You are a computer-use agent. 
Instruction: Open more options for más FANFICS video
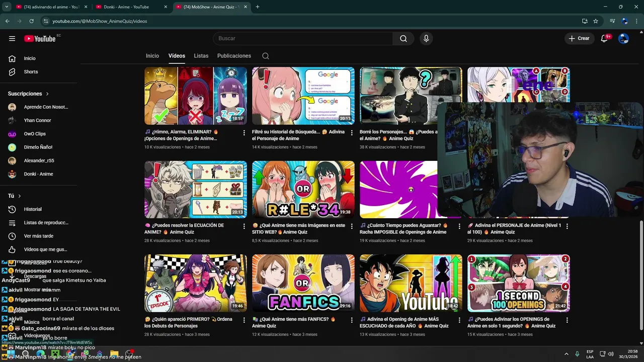pos(352,320)
